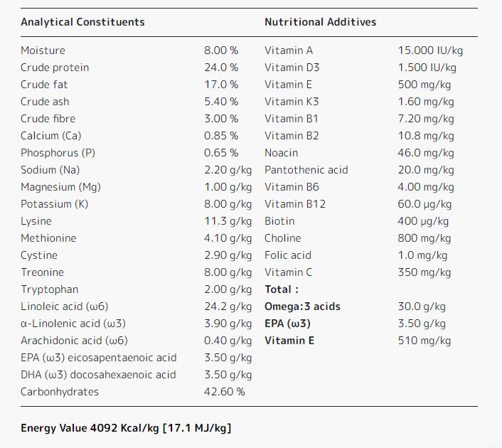Screen dimensions: 502x448
Task: Click the Lysine value 11.3 g/kg
Action: coord(228,221)
